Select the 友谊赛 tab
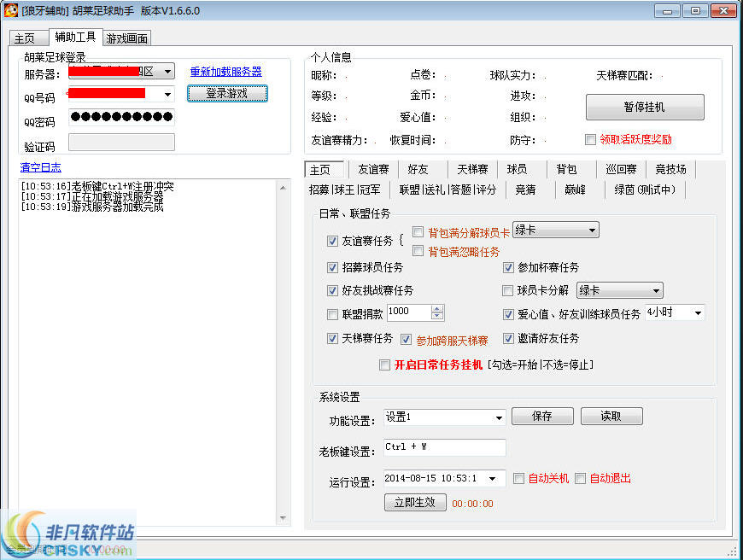Image resolution: width=743 pixels, height=560 pixels. tap(373, 169)
